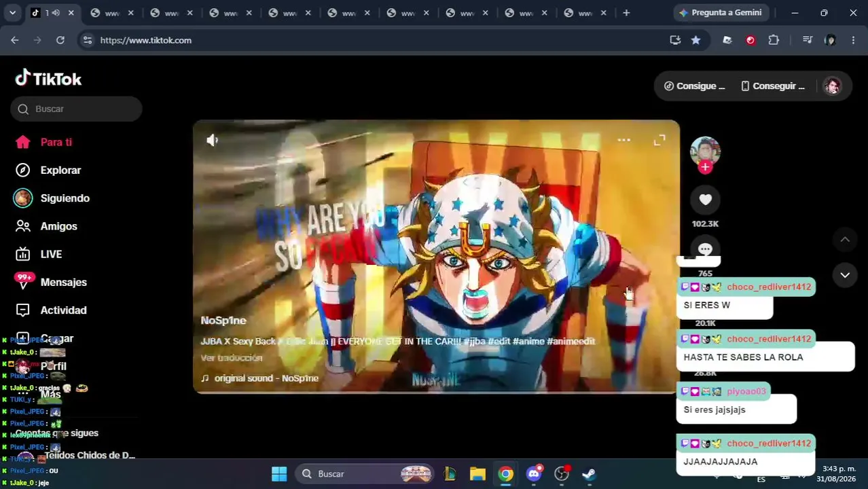Click the taskbar Buscar search box
This screenshot has width=868, height=489.
366,473
